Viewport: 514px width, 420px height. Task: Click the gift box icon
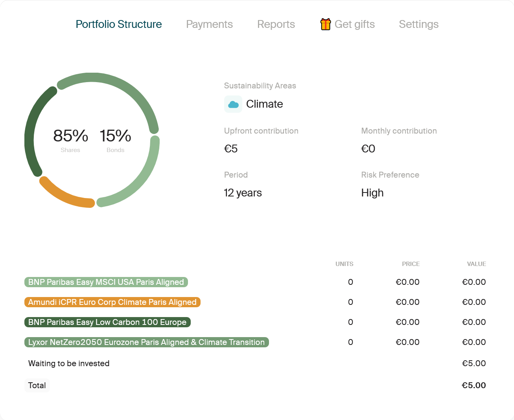pos(326,24)
